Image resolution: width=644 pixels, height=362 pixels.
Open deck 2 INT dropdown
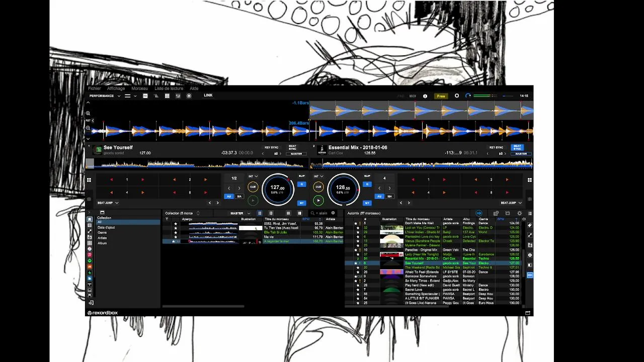point(318,176)
